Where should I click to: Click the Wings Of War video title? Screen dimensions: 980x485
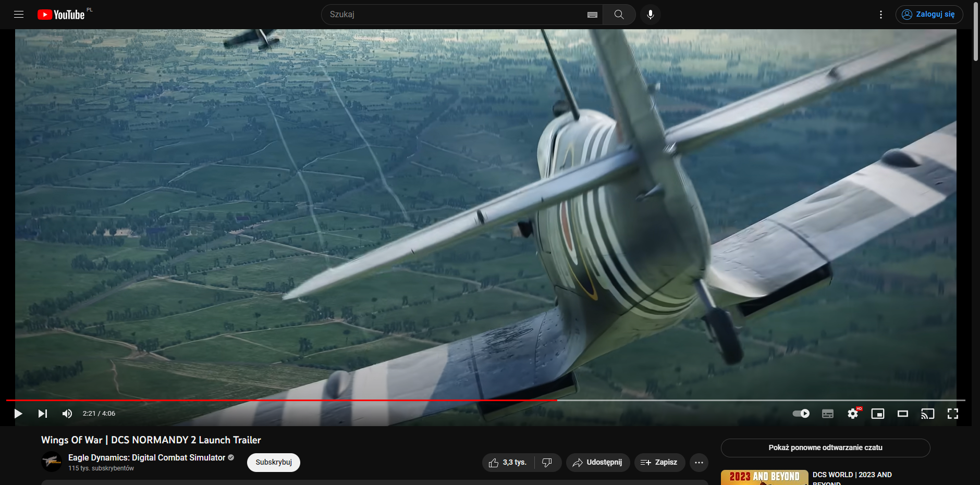(x=151, y=440)
